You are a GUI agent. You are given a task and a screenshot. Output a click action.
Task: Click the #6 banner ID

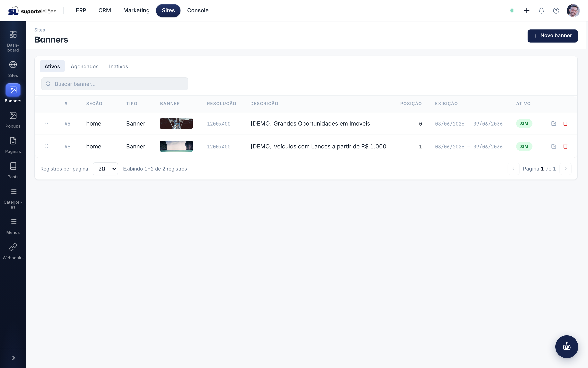tap(67, 147)
